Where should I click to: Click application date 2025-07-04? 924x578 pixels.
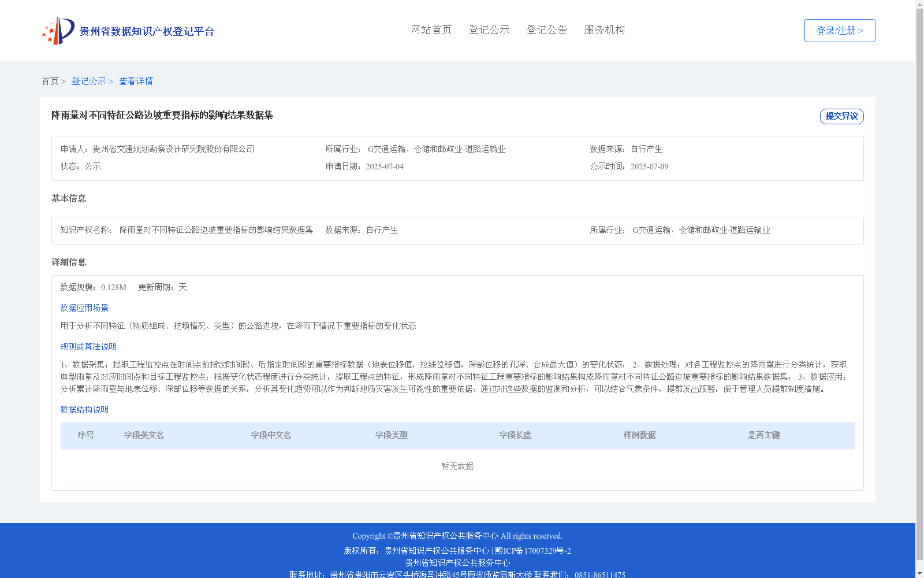click(385, 166)
